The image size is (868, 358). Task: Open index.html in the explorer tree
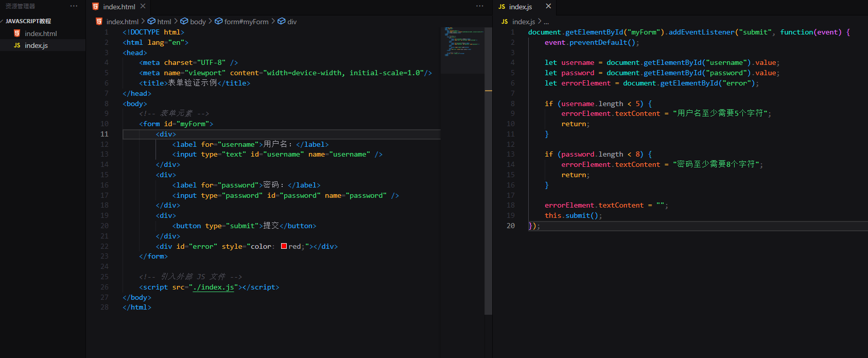click(x=41, y=33)
